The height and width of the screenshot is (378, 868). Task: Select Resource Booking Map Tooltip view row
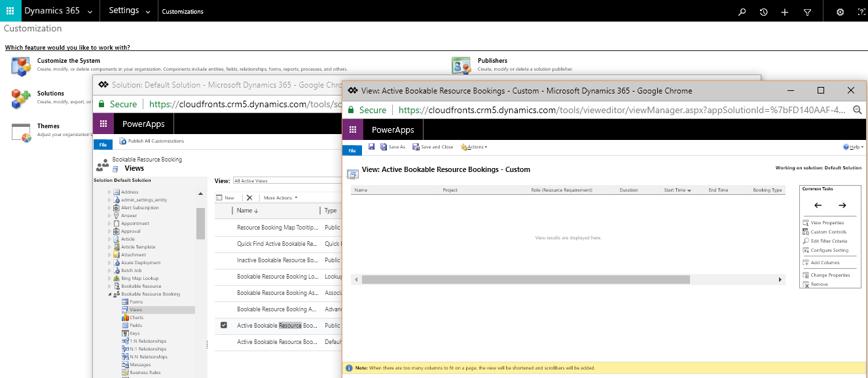(277, 228)
